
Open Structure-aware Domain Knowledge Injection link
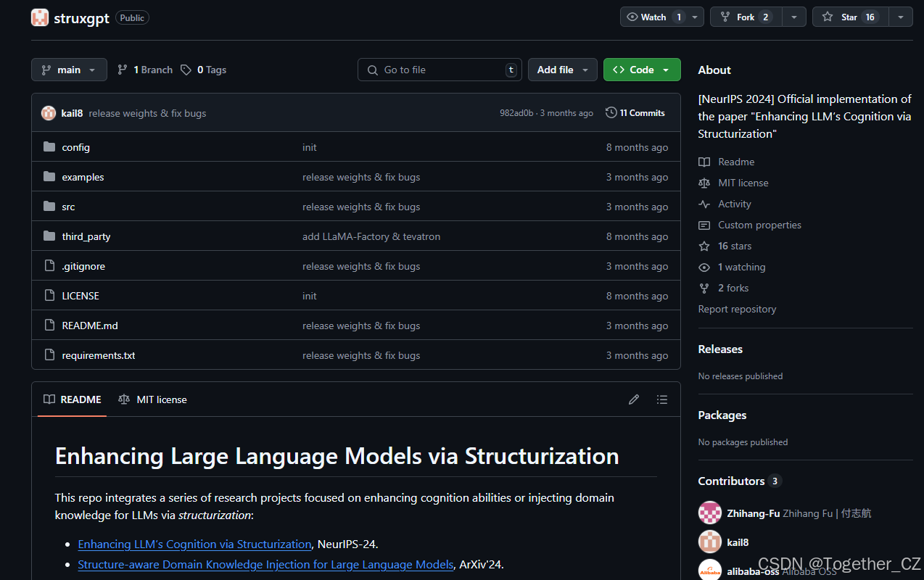265,564
